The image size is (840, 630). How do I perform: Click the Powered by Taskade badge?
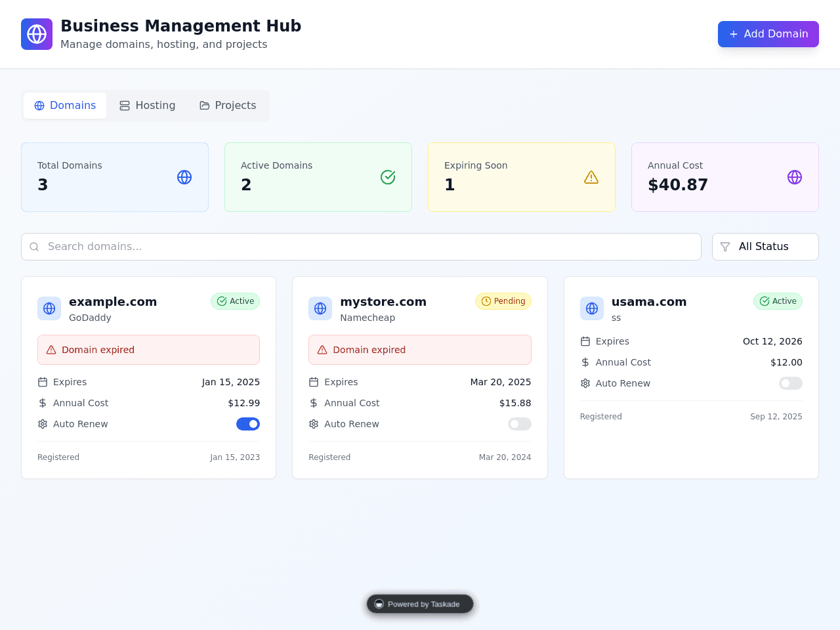click(420, 604)
